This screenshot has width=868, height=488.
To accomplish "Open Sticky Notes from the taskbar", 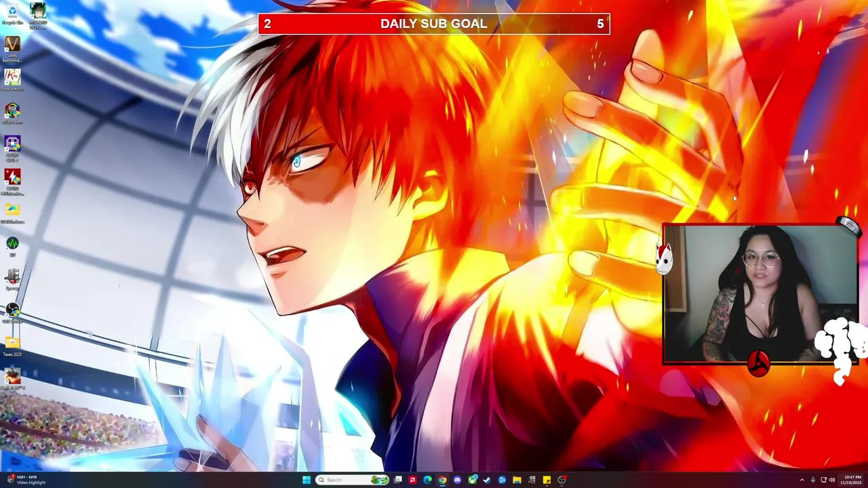I will coord(547,480).
